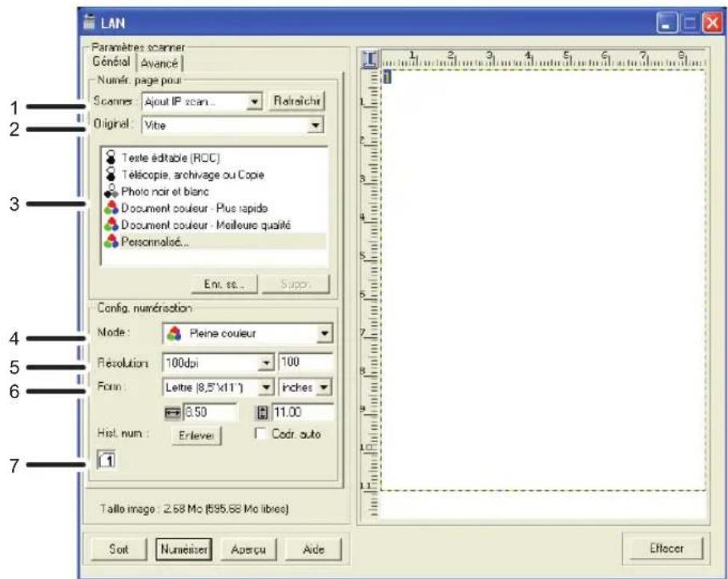Image resolution: width=728 pixels, height=579 pixels.
Task: Open the Form paper size dropdown
Action: tap(267, 387)
